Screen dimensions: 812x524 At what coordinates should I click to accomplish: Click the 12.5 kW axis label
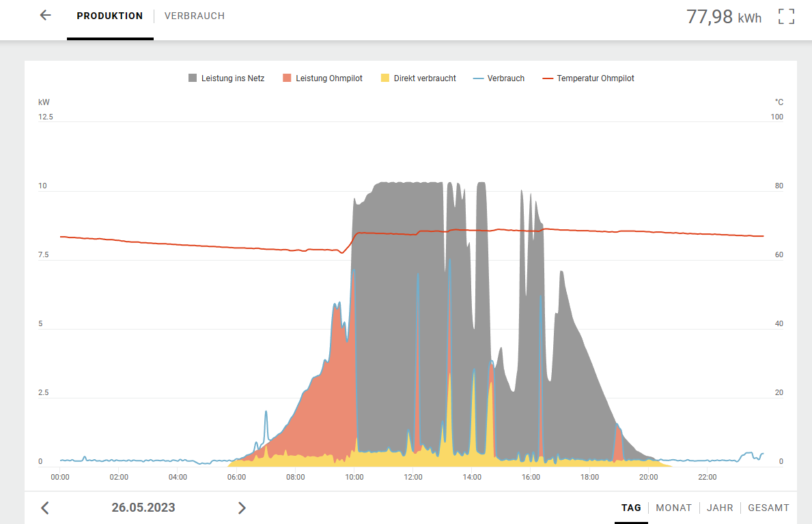(x=46, y=117)
